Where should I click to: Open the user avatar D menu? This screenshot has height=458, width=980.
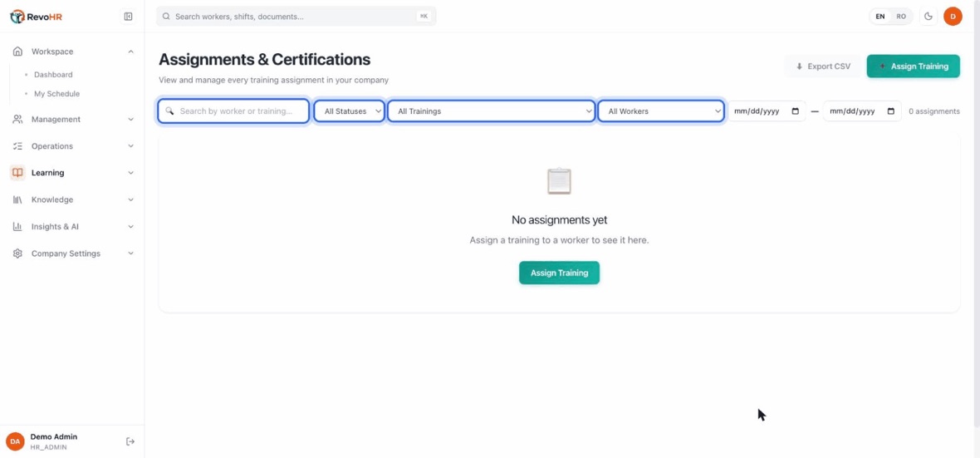tap(953, 17)
